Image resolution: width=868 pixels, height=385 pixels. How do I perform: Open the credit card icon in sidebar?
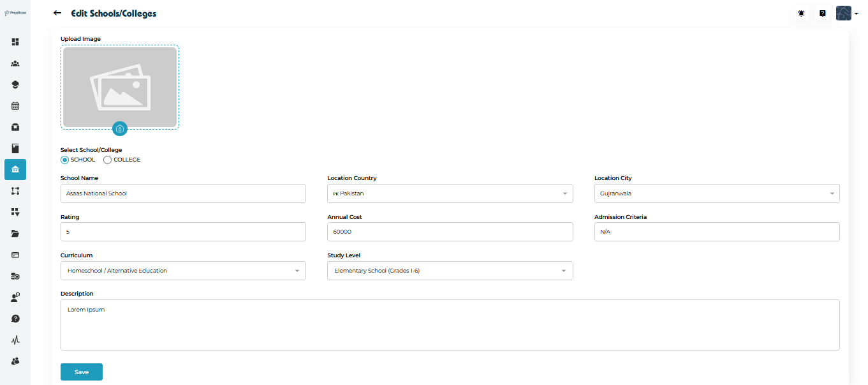15,255
